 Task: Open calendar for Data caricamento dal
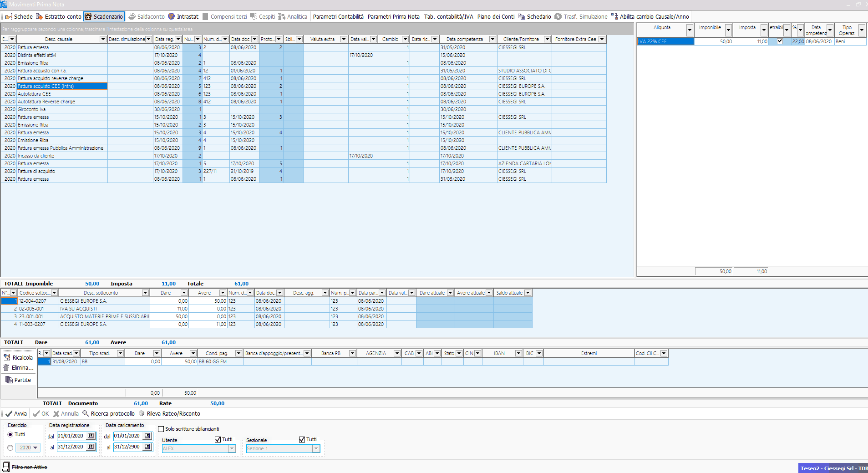147,436
